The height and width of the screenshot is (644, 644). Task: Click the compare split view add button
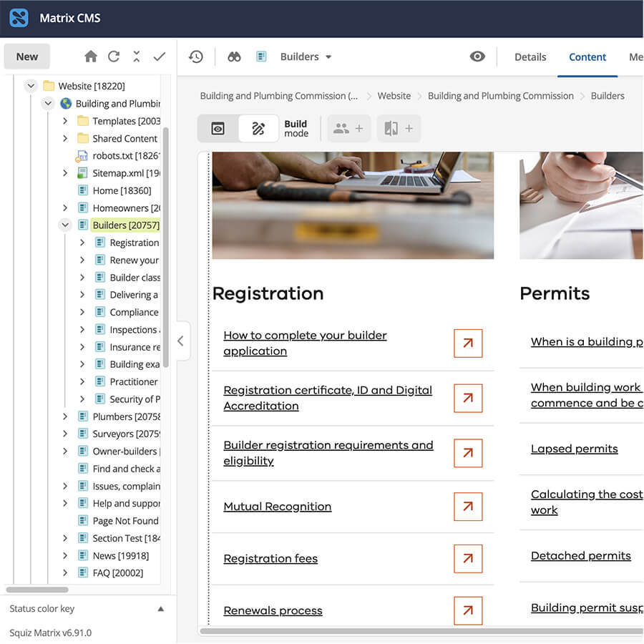399,129
